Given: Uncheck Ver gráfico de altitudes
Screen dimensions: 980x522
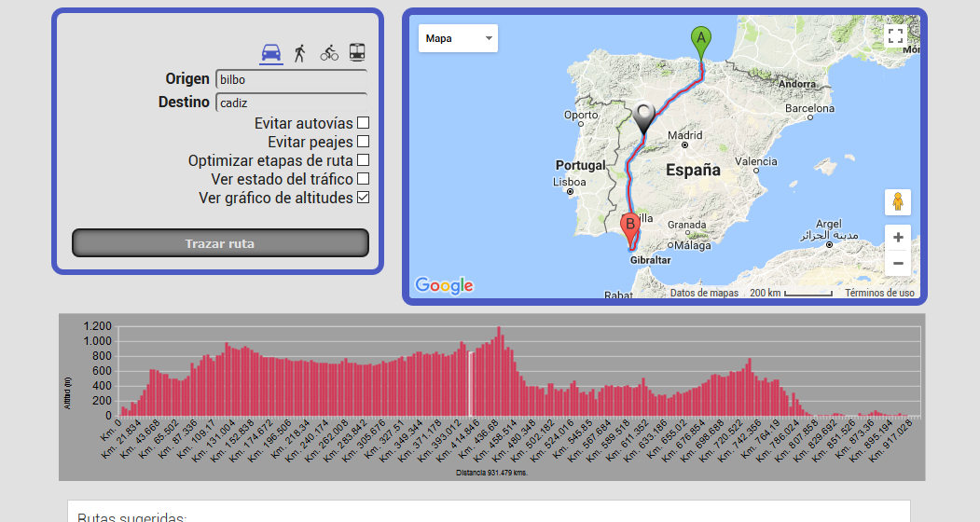Looking at the screenshot, I should point(363,198).
